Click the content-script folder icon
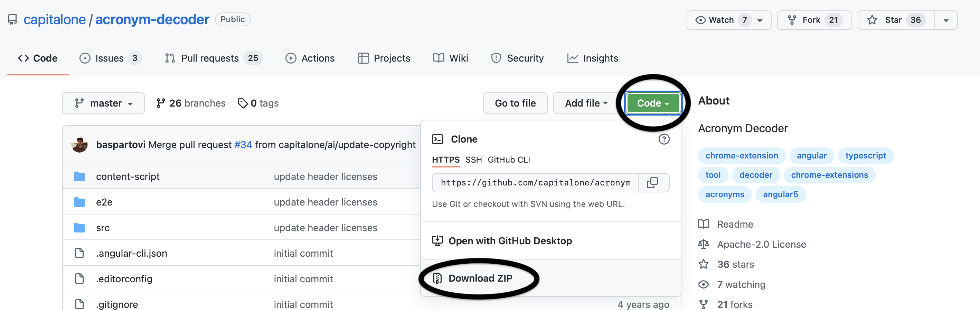The image size is (980, 310). tap(79, 177)
